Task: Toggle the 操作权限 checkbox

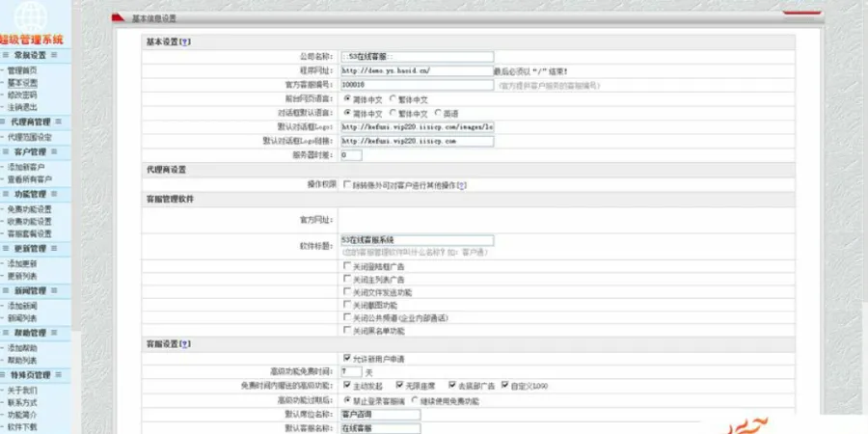Action: pyautogui.click(x=347, y=185)
